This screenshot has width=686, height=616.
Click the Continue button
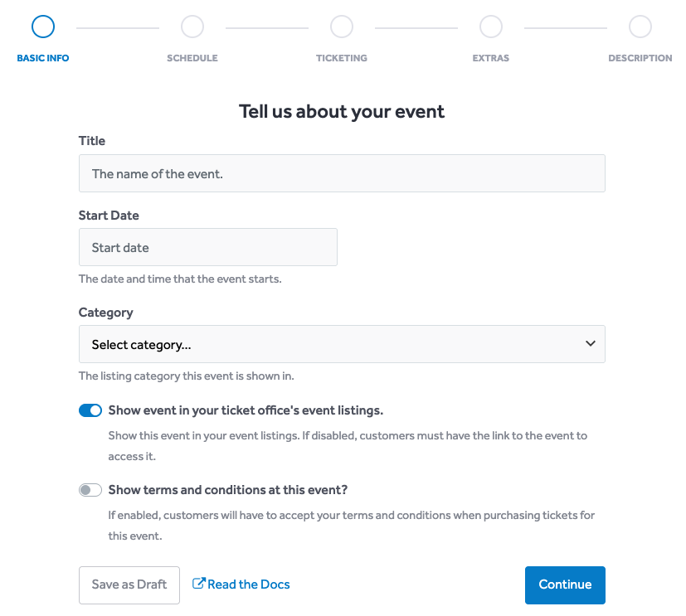coord(565,585)
